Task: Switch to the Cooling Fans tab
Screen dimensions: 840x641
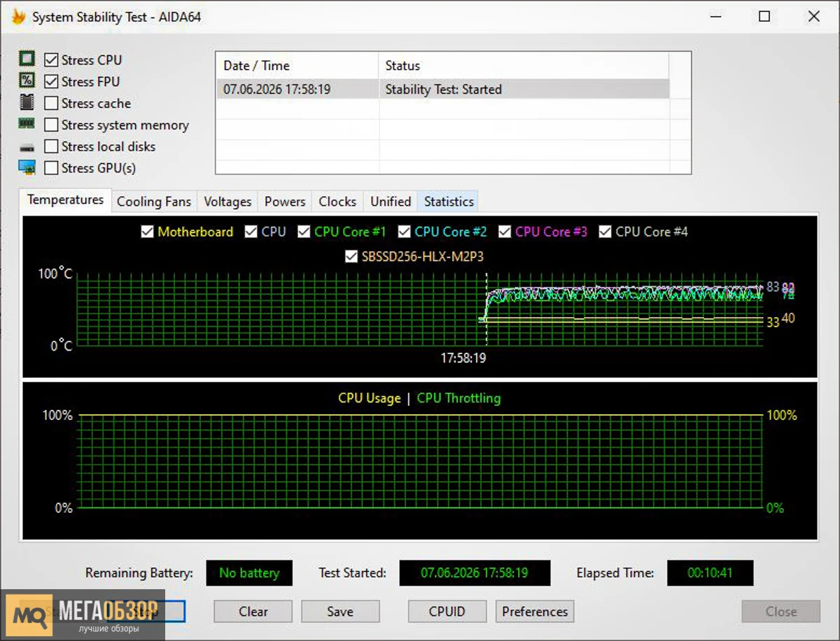Action: (154, 202)
